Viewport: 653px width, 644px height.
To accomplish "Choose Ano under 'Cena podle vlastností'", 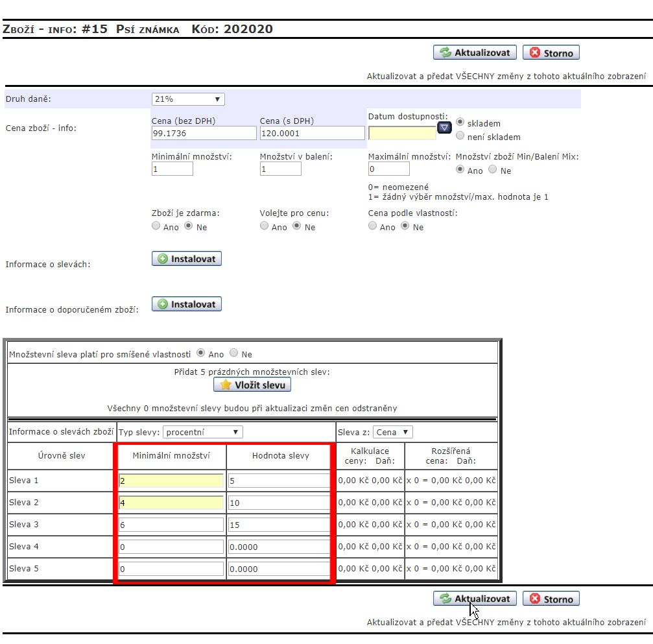I will click(x=373, y=226).
